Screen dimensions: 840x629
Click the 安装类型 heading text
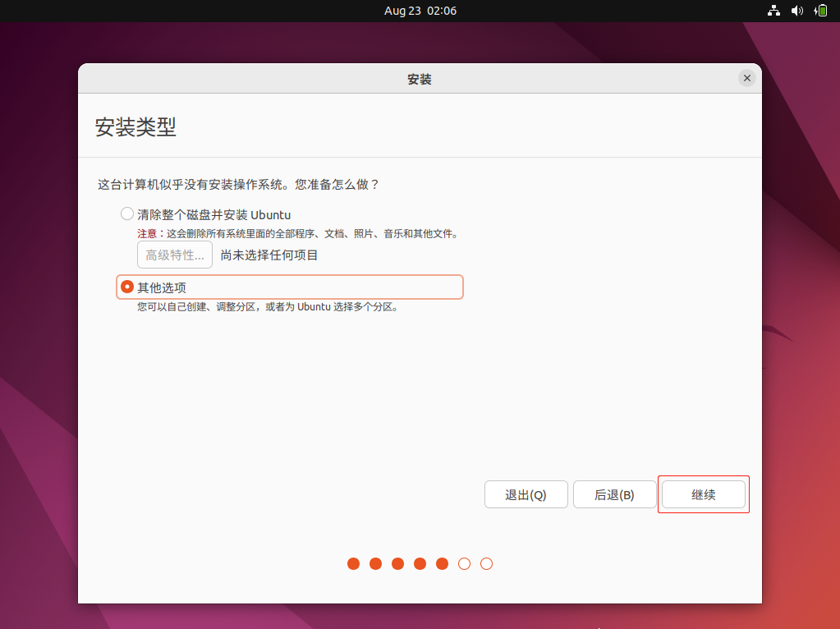(x=135, y=127)
